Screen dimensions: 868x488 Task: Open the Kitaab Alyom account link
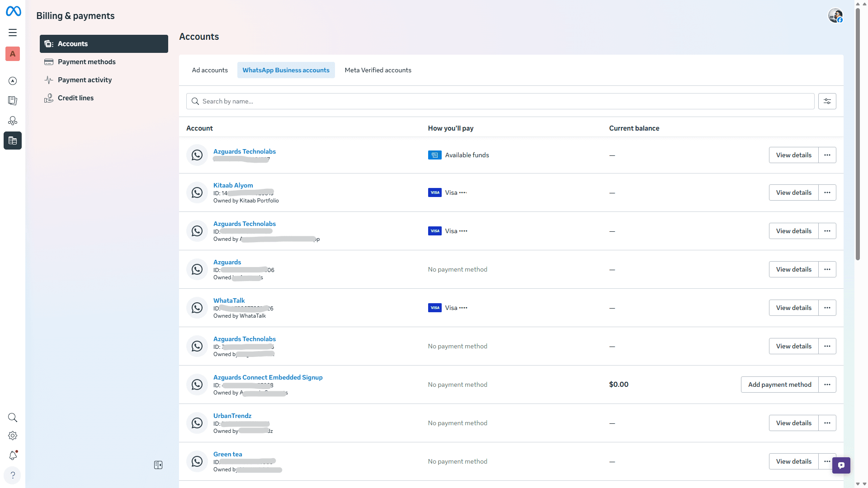pos(233,185)
